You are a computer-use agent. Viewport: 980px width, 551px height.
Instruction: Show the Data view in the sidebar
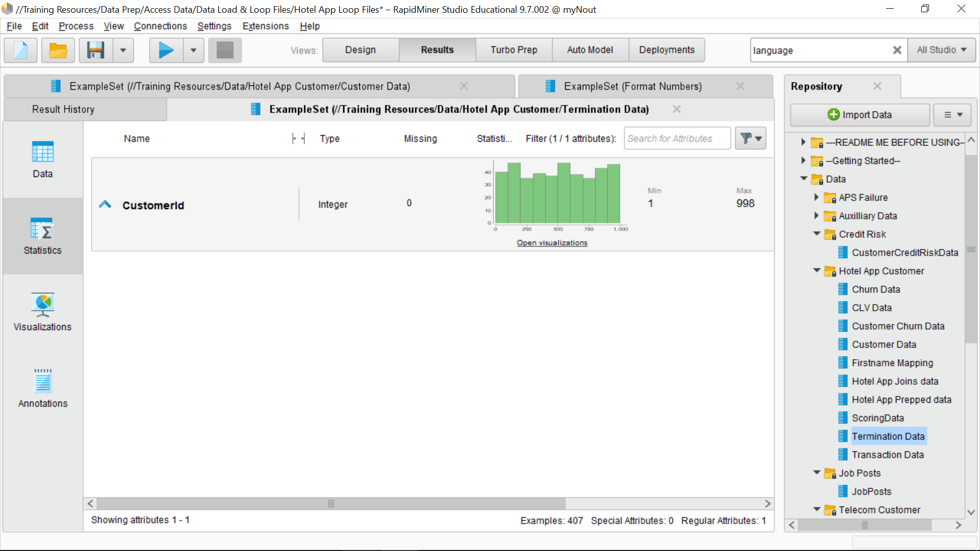(42, 159)
